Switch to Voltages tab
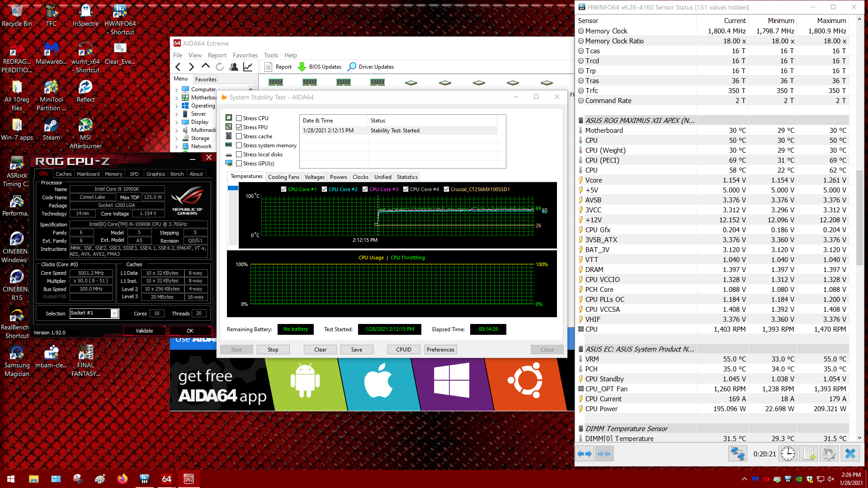The image size is (868, 488). 314,177
